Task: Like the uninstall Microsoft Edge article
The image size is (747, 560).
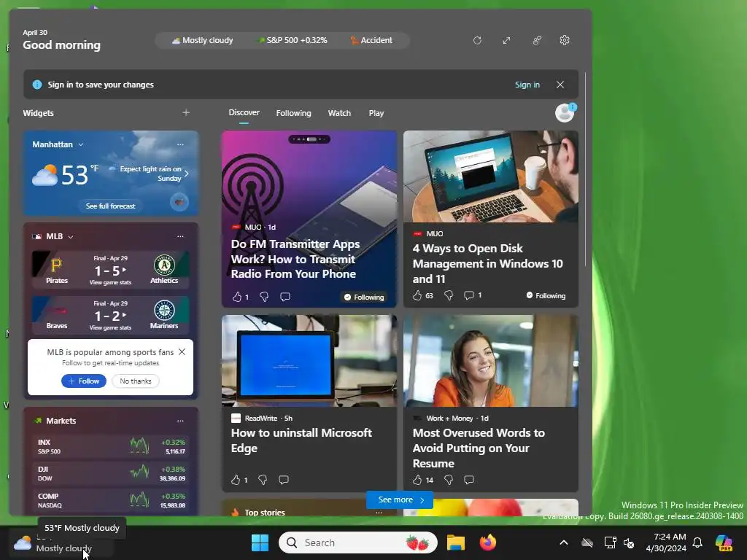Action: tap(236, 480)
